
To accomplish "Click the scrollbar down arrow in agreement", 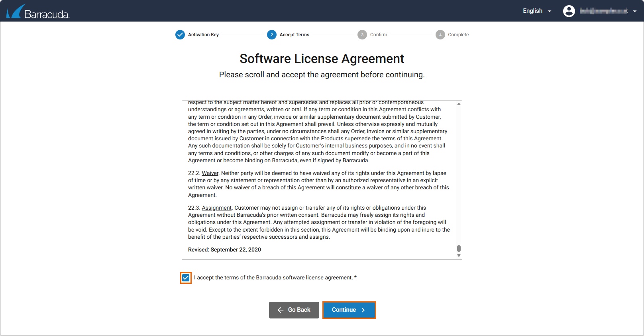I will pos(459,256).
